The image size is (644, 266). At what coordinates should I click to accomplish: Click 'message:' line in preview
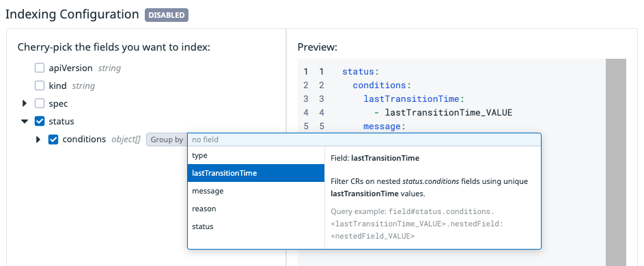tap(384, 127)
